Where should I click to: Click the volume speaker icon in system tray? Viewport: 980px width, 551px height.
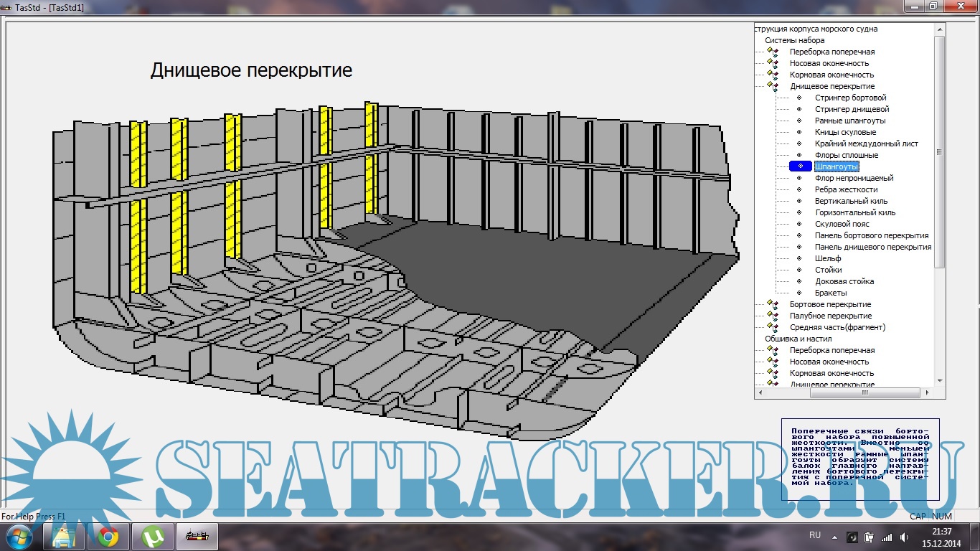pos(903,537)
